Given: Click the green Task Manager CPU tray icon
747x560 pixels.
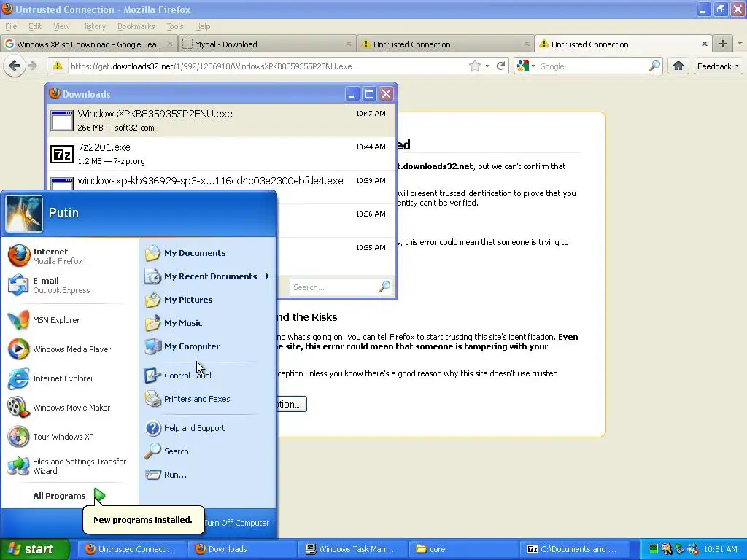Looking at the screenshot, I should coord(654,549).
